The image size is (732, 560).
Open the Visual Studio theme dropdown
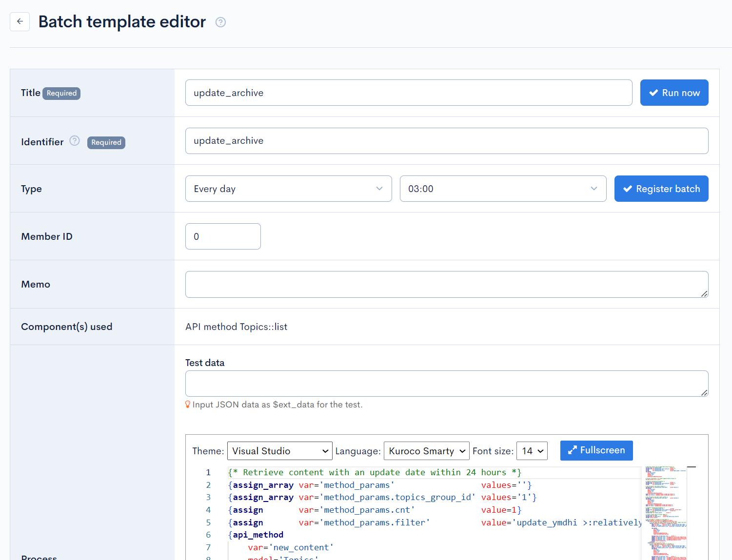click(279, 451)
